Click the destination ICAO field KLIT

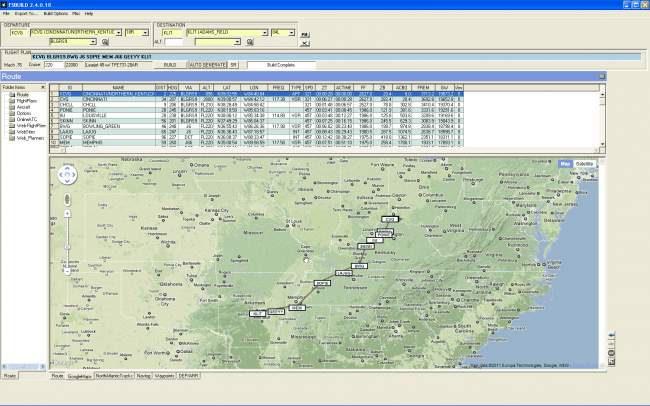172,32
